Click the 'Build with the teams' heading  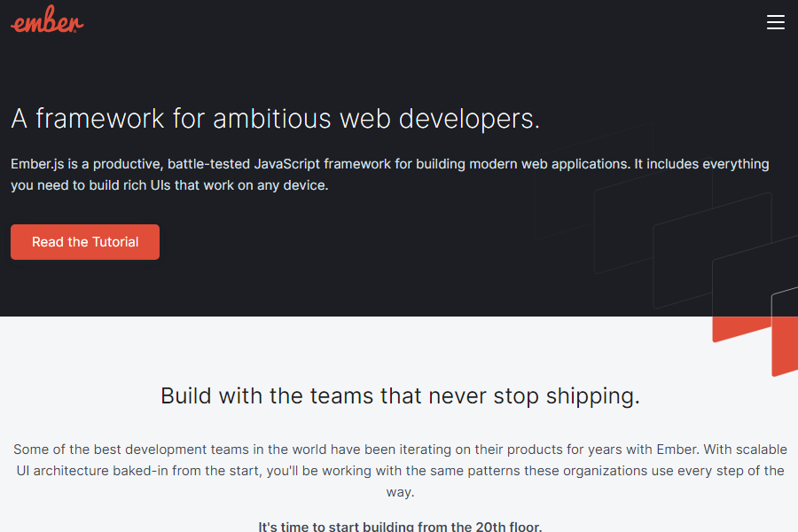400,395
